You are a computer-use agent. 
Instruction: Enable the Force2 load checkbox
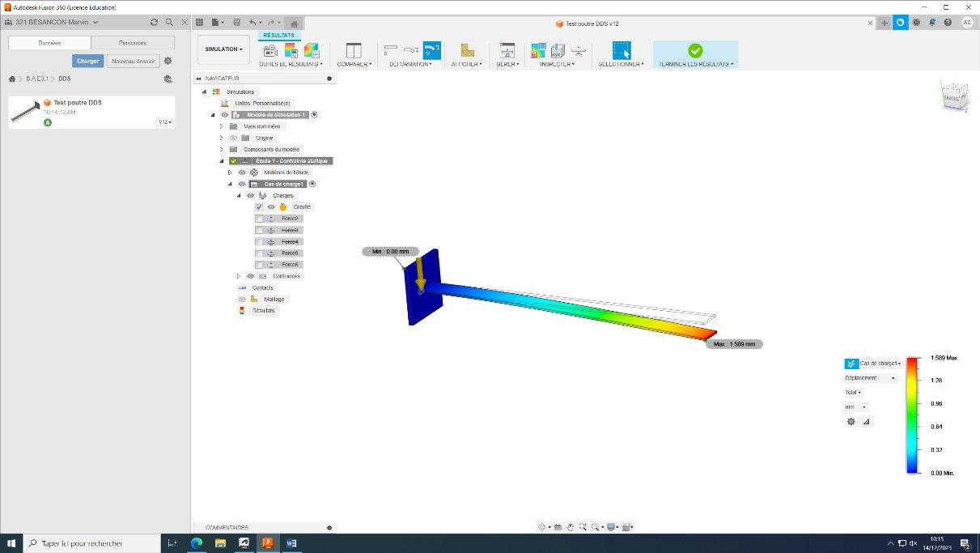click(259, 219)
